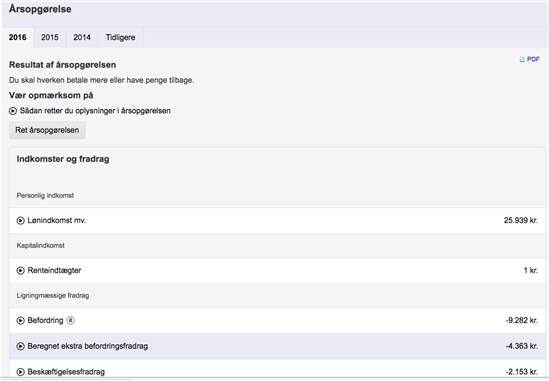This screenshot has height=381, width=549.
Task: Switch to the 2015 tab
Action: (50, 37)
